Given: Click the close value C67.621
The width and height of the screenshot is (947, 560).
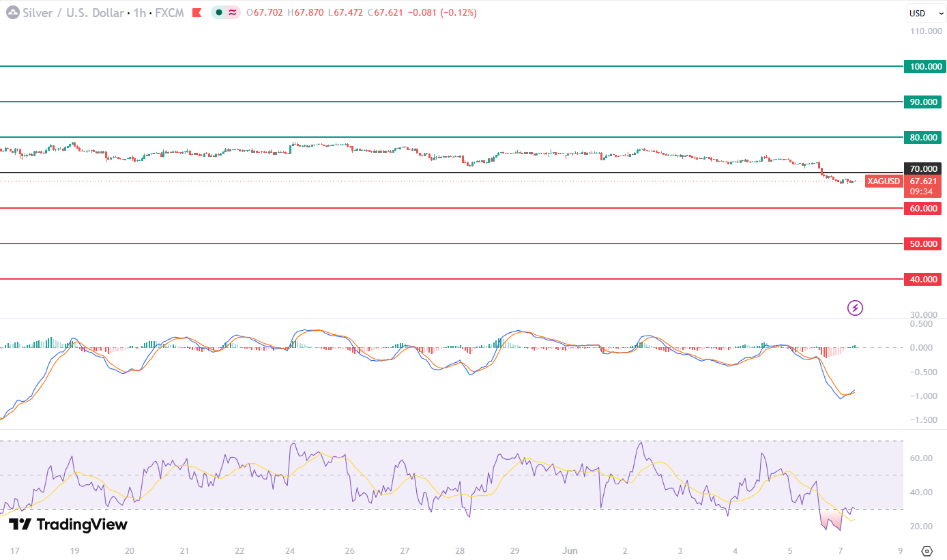Looking at the screenshot, I should [x=386, y=12].
